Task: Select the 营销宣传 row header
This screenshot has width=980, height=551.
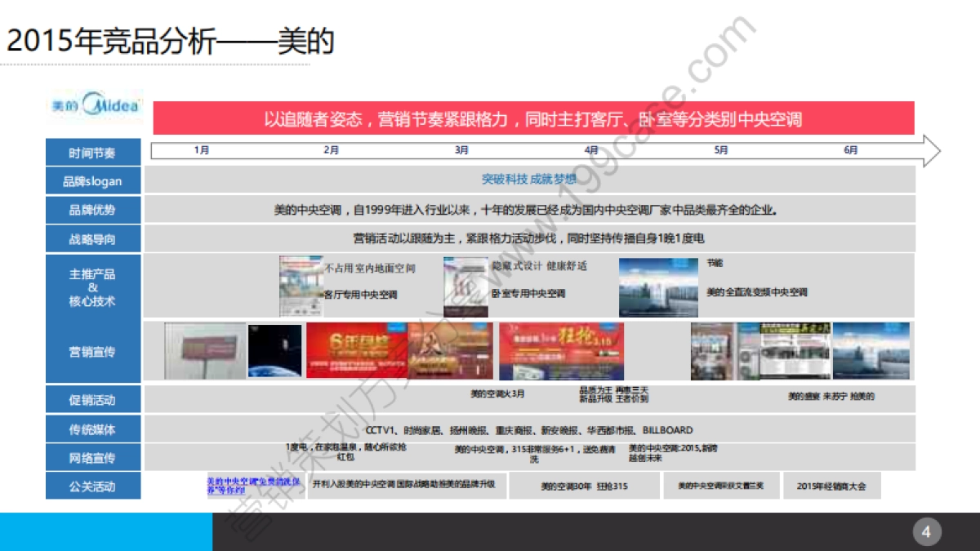Action: 92,350
